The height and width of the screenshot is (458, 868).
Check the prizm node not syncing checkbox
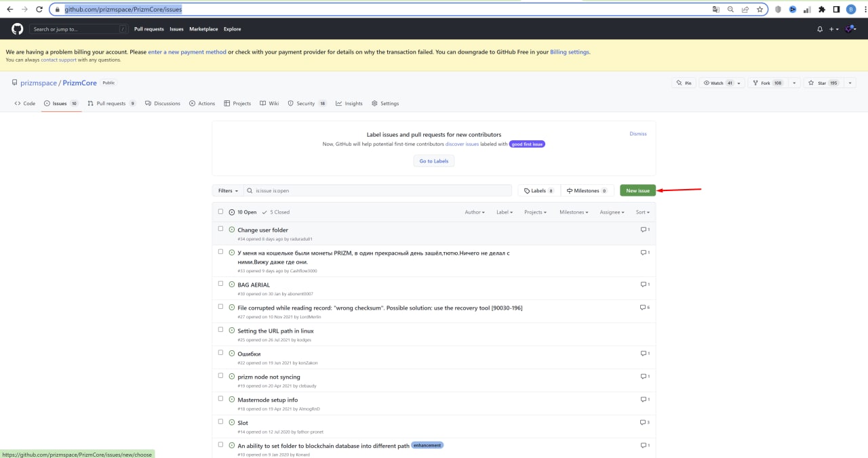220,375
